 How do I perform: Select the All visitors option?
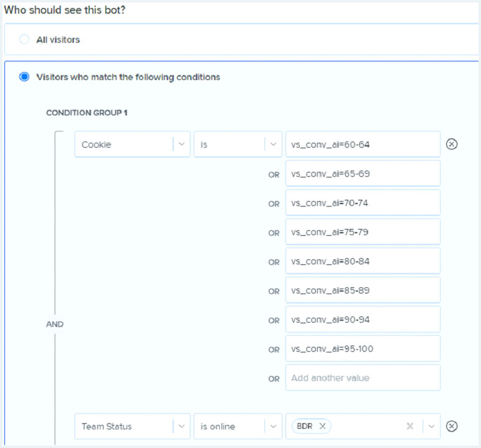pos(24,40)
